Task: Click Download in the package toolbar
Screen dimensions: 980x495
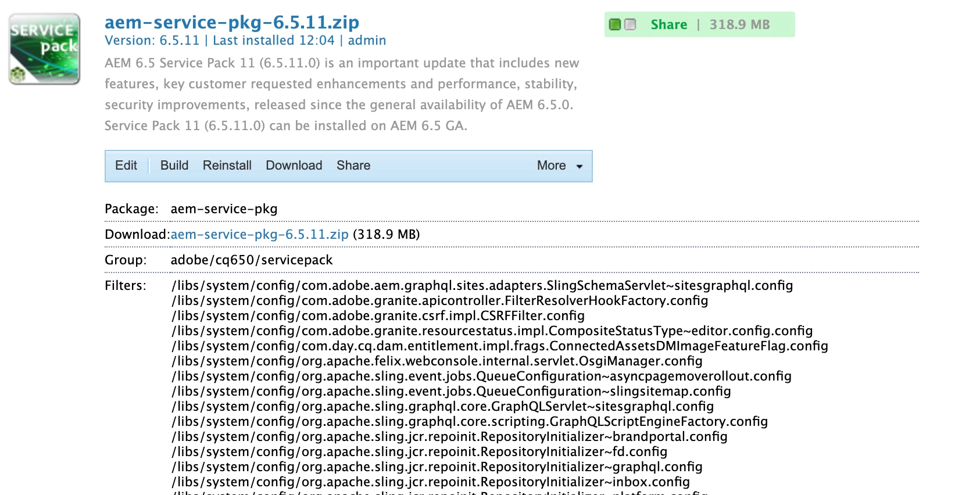Action: (x=294, y=166)
